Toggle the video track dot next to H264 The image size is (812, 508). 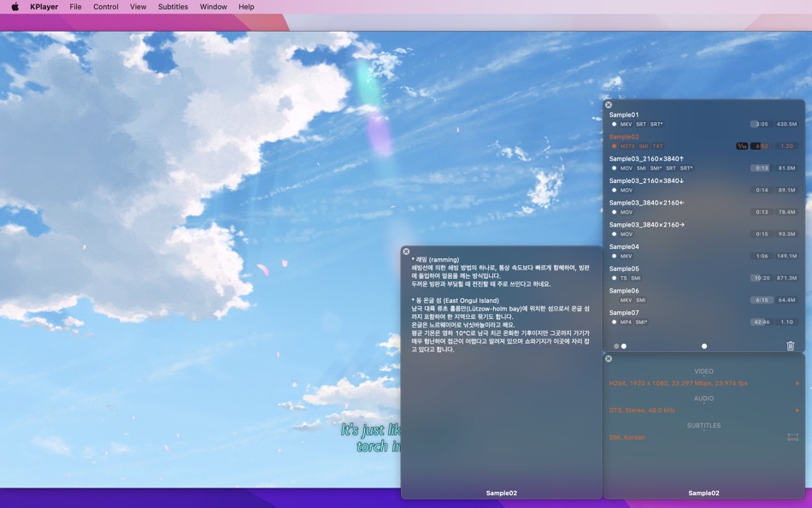click(797, 384)
